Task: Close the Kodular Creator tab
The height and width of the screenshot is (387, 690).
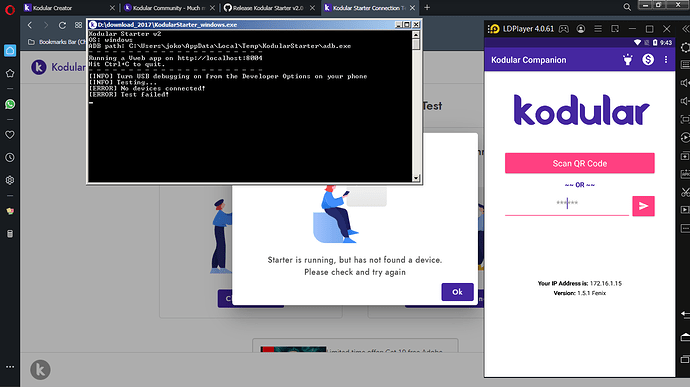Action: tap(112, 8)
